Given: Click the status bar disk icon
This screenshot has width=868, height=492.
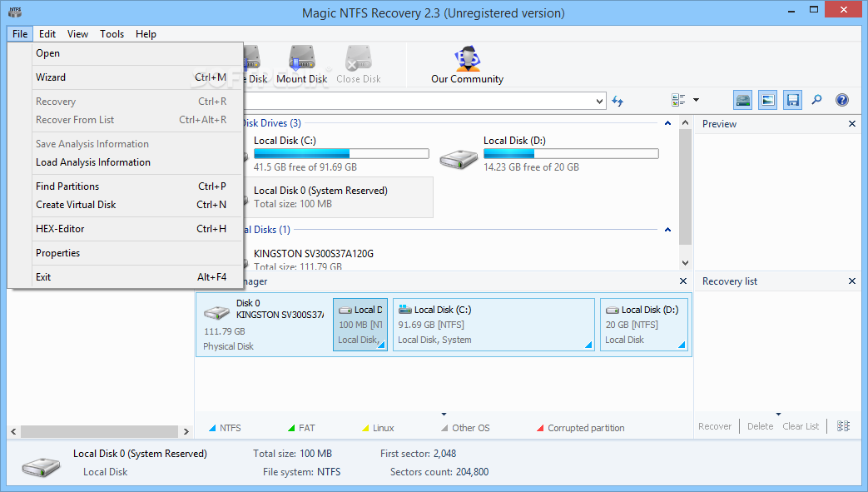Looking at the screenshot, I should coord(41,466).
